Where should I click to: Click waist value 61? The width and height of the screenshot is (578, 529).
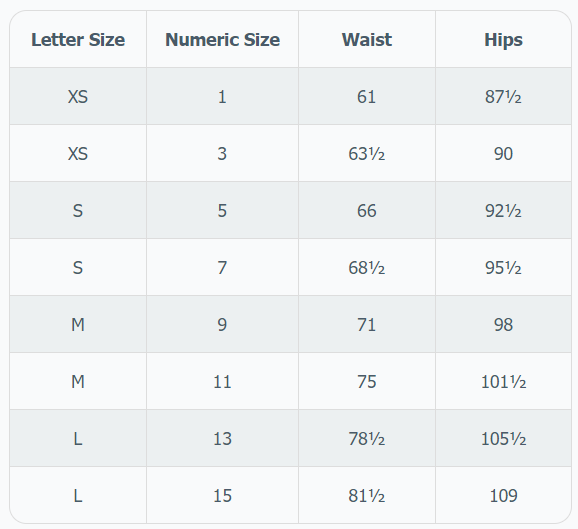[367, 97]
